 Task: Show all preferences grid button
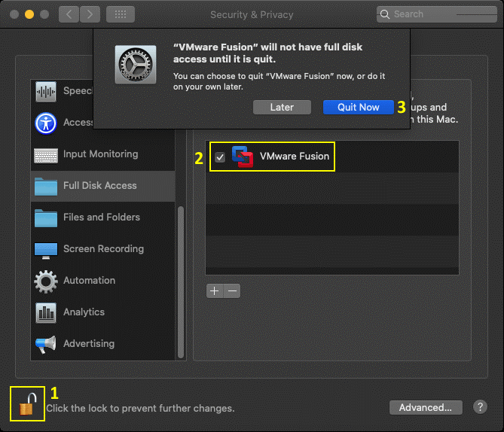pyautogui.click(x=121, y=14)
